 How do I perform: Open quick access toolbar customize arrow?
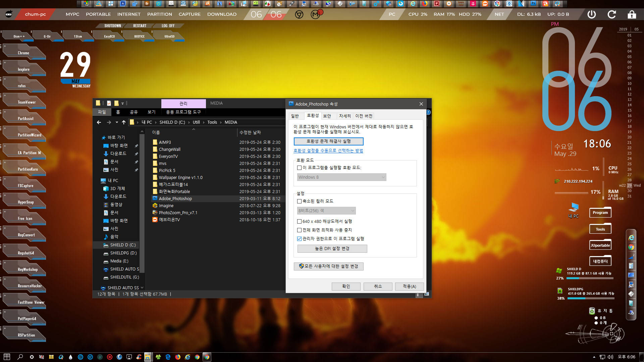[123, 103]
